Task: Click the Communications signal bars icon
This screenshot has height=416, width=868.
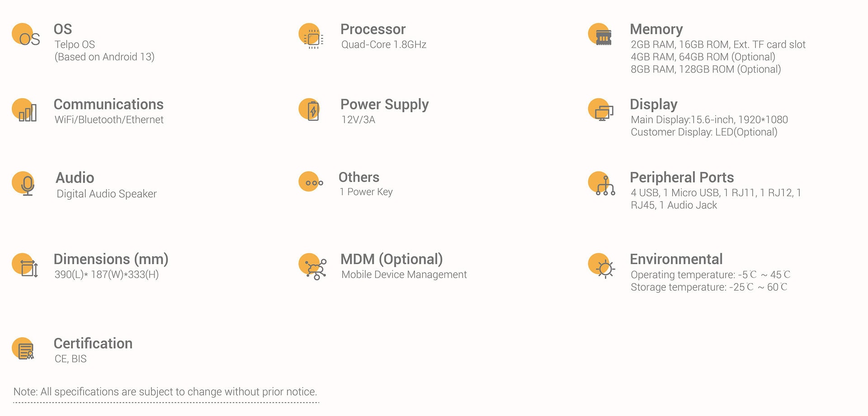Action: [24, 110]
